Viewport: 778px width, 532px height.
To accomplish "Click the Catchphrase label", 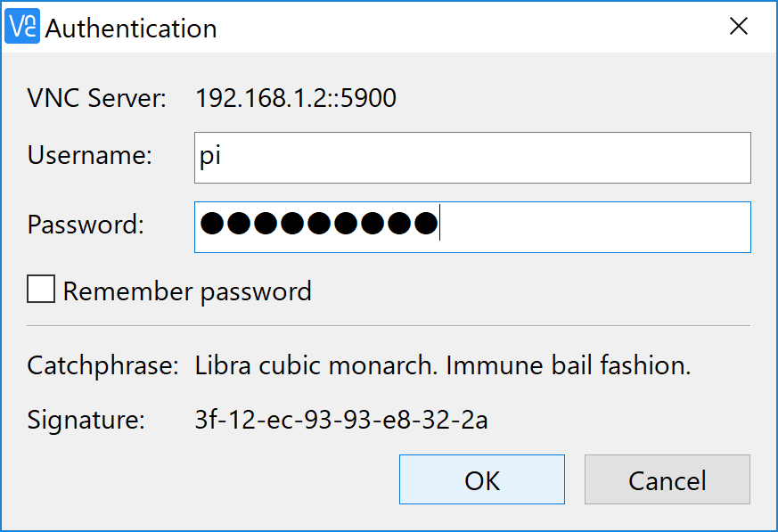I will pos(102,364).
